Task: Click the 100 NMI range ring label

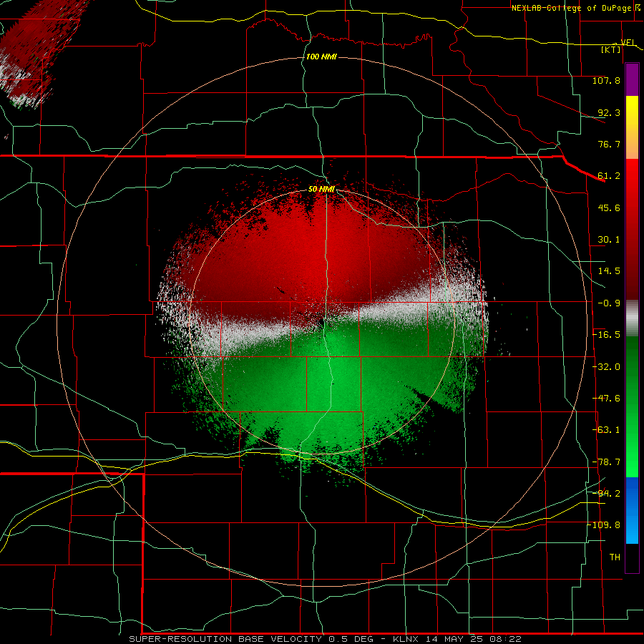Action: tap(321, 57)
